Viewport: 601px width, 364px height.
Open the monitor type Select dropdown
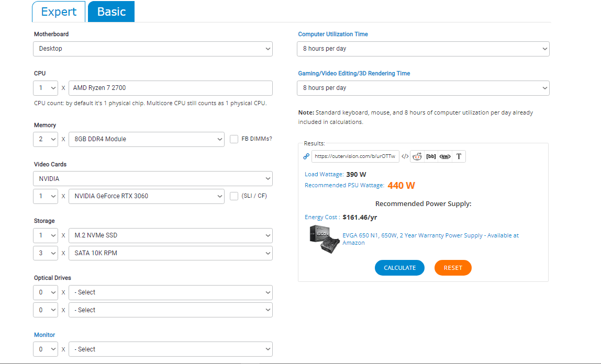click(x=171, y=349)
